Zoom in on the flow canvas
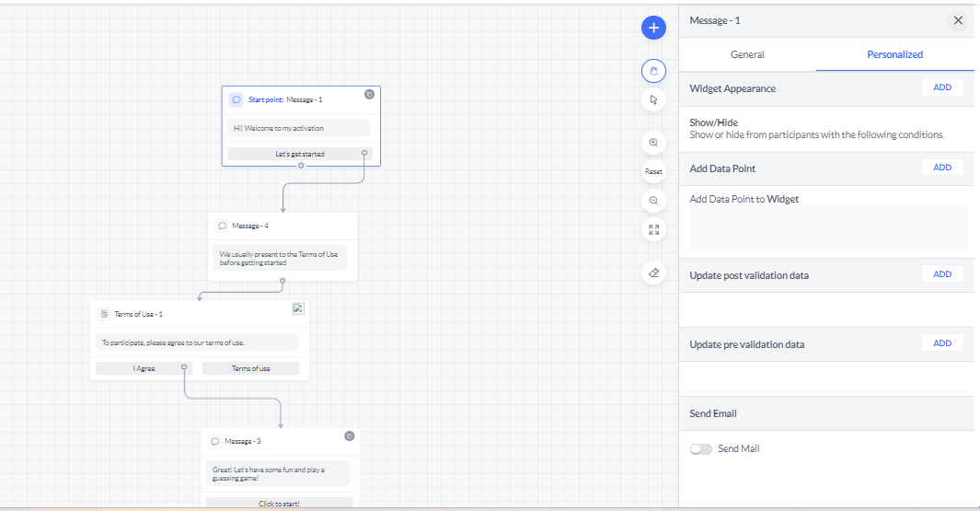 pos(653,143)
